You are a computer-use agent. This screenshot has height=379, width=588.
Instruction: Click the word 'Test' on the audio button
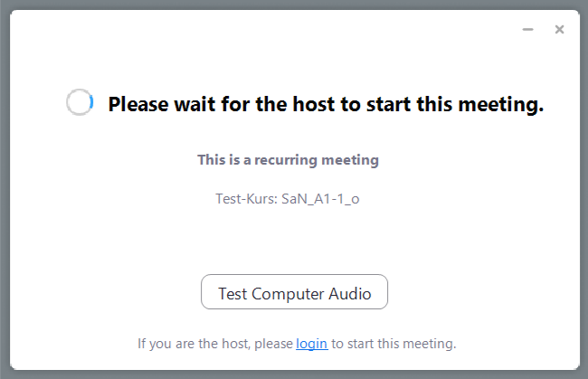click(x=232, y=294)
